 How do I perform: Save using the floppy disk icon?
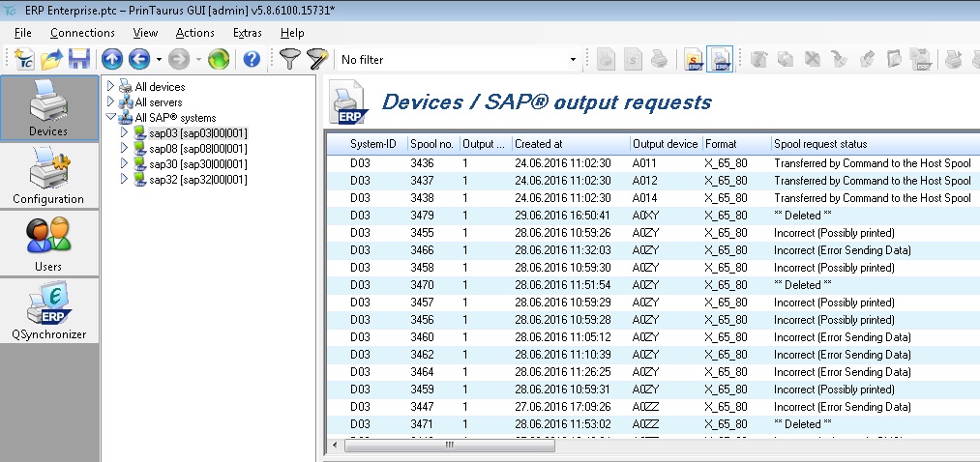pos(78,59)
